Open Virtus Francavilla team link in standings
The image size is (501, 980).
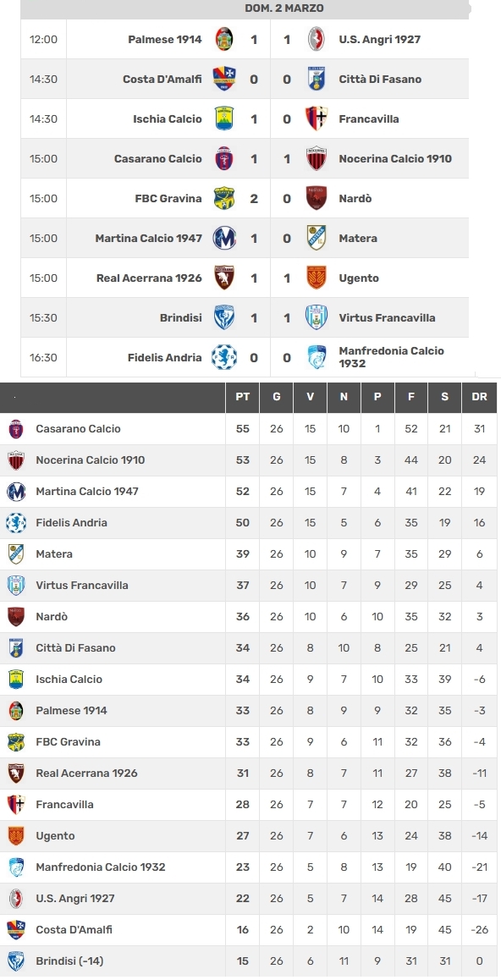82,586
